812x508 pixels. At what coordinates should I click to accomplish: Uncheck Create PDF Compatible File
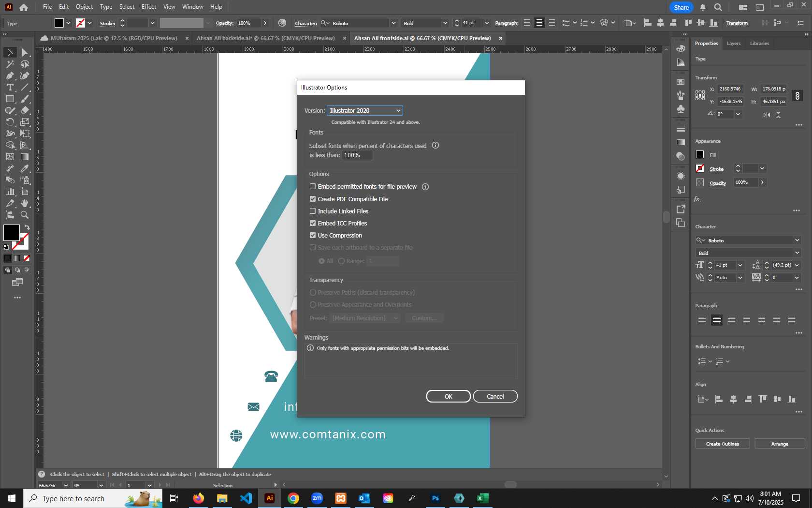tap(313, 199)
